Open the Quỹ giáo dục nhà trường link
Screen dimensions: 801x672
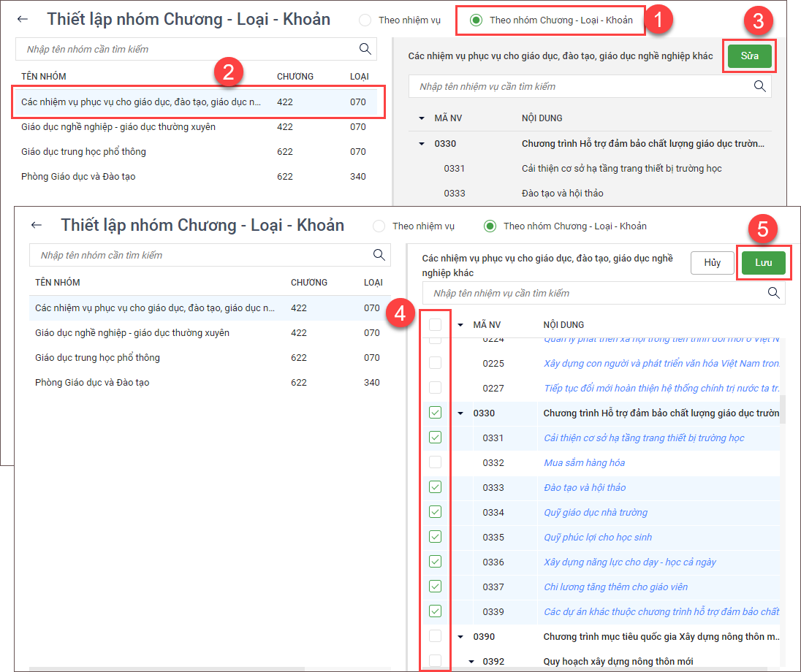595,512
